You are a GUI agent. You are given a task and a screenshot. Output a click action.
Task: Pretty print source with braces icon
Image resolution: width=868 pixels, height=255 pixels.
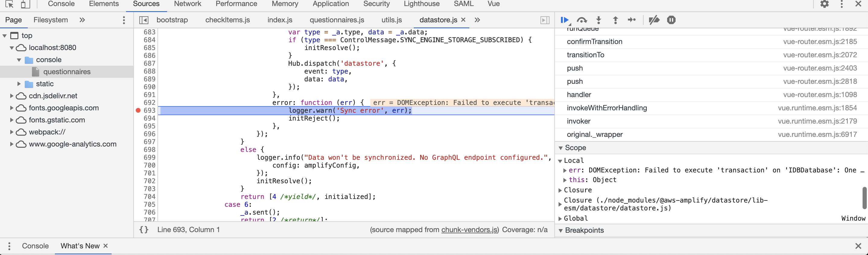[x=144, y=230]
